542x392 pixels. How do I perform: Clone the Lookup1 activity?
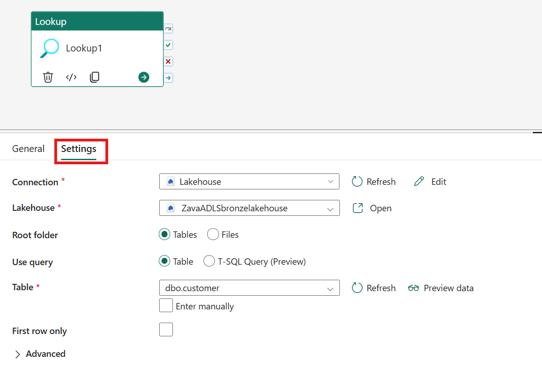coord(94,77)
